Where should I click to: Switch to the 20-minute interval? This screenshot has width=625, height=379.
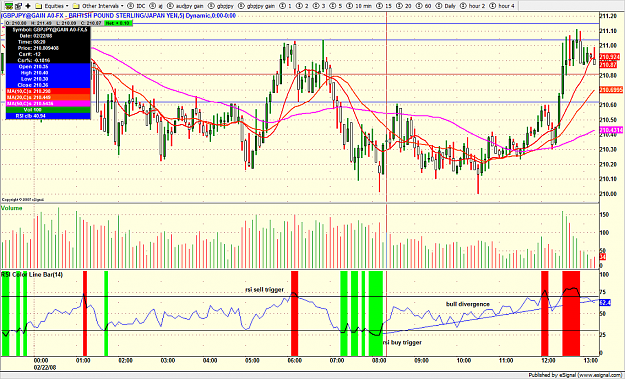(404, 6)
